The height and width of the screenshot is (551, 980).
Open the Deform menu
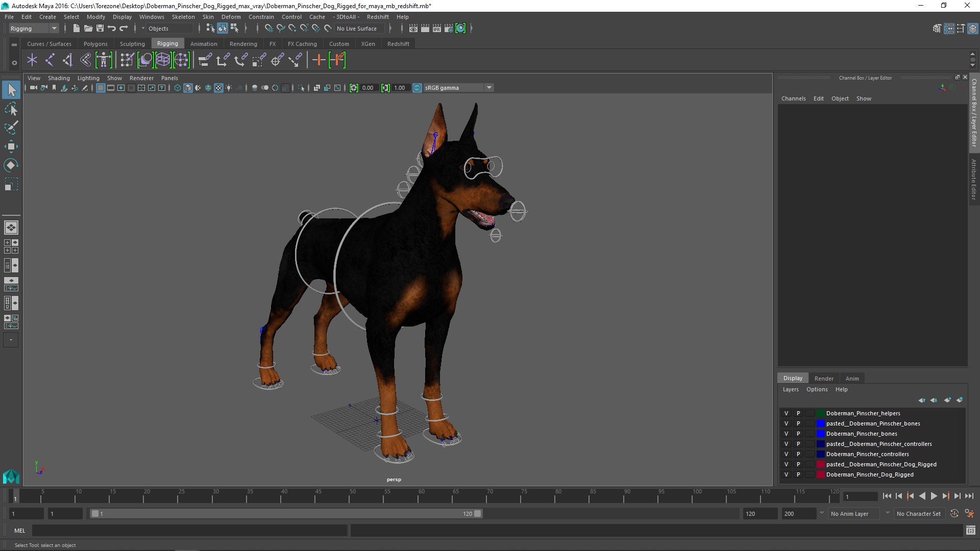[231, 17]
